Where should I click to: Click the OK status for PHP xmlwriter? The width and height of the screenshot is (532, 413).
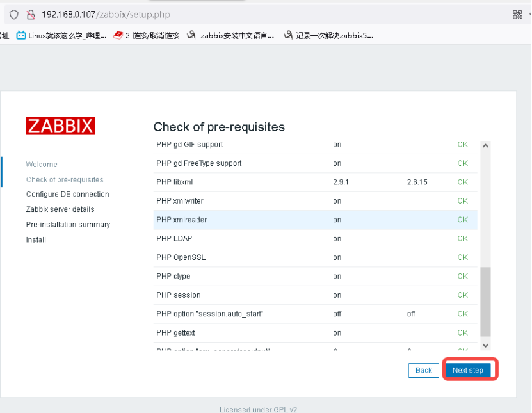pos(463,201)
